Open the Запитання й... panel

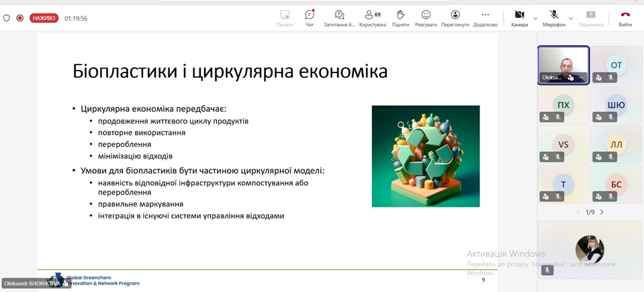click(339, 19)
